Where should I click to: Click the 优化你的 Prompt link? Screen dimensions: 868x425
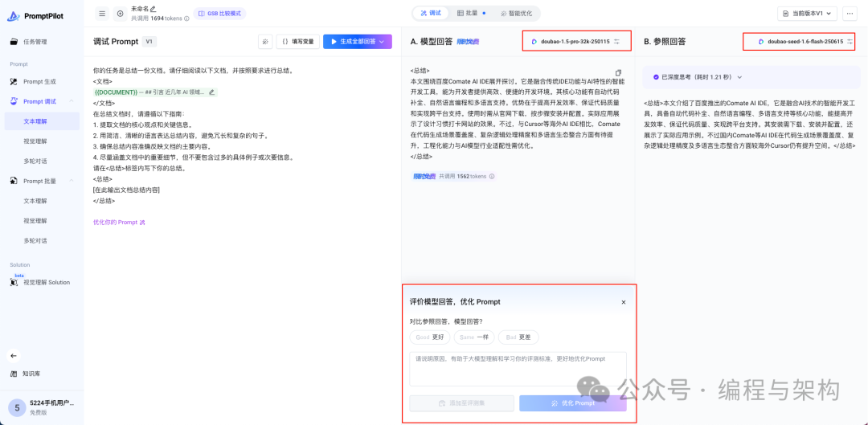119,223
